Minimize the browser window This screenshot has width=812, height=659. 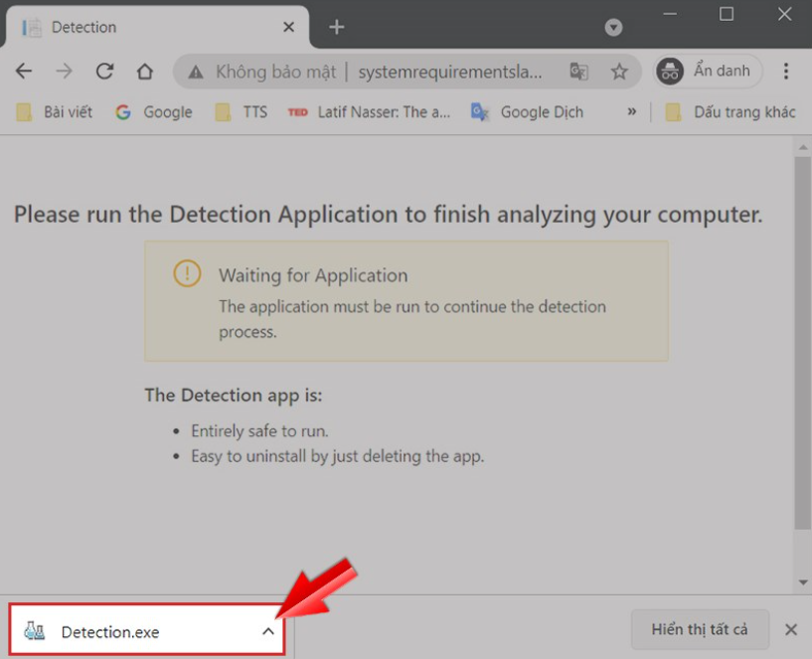[670, 14]
